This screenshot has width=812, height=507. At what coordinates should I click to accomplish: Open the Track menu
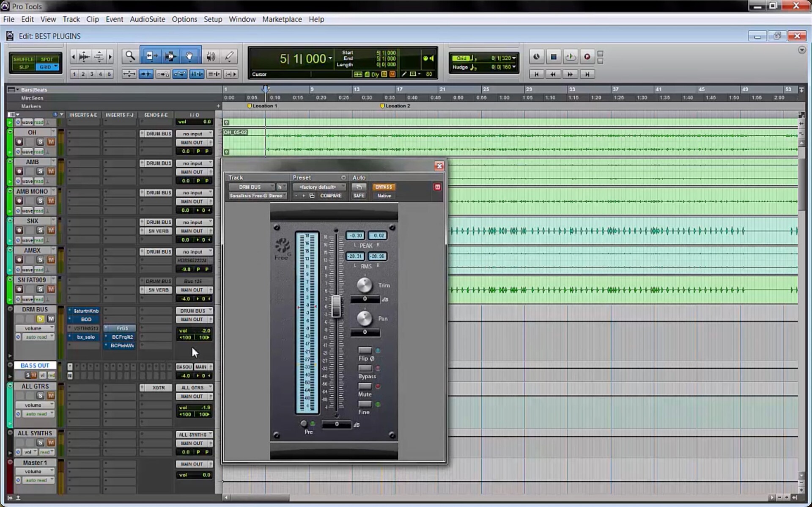(71, 19)
